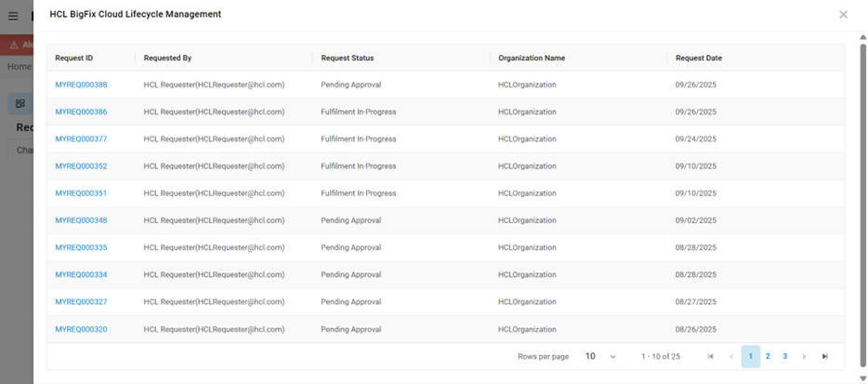Image resolution: width=868 pixels, height=384 pixels.
Task: Sort by the Request Date column header
Action: tap(699, 58)
